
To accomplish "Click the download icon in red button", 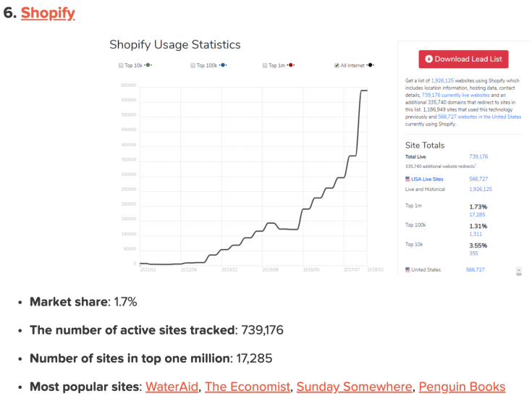I will (x=428, y=59).
